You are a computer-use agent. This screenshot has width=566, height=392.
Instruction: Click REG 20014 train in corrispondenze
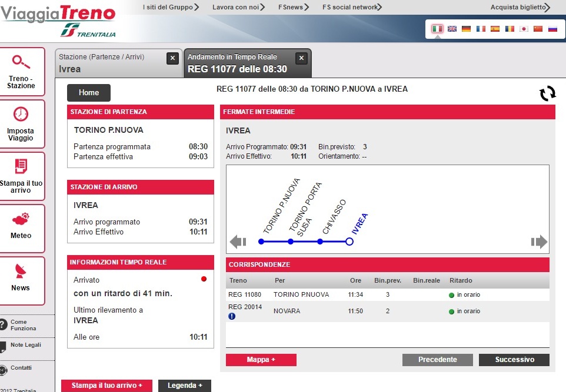[x=245, y=307]
